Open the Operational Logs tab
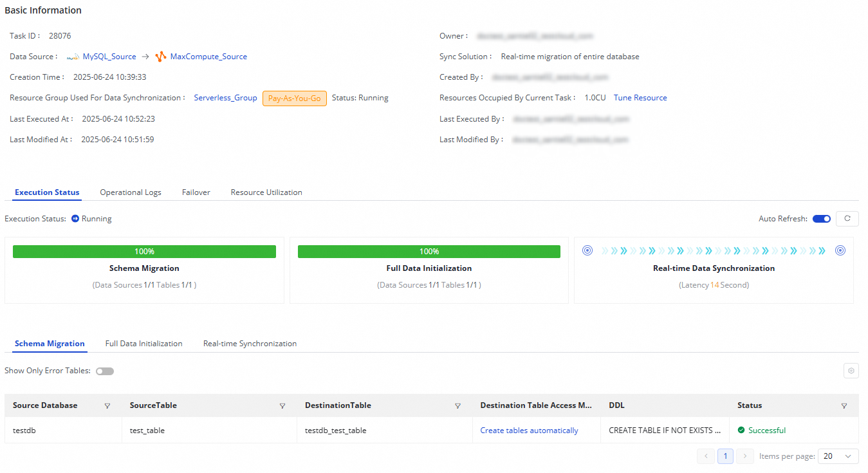The width and height of the screenshot is (868, 473). (x=131, y=192)
